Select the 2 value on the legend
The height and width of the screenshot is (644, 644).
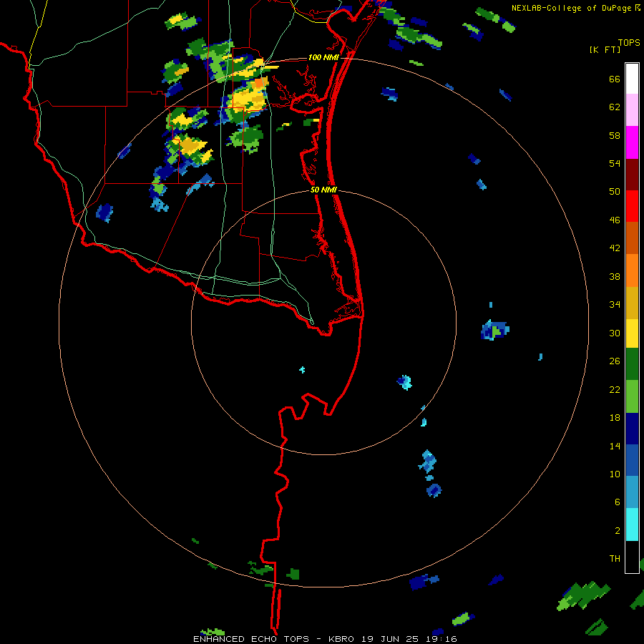point(618,531)
